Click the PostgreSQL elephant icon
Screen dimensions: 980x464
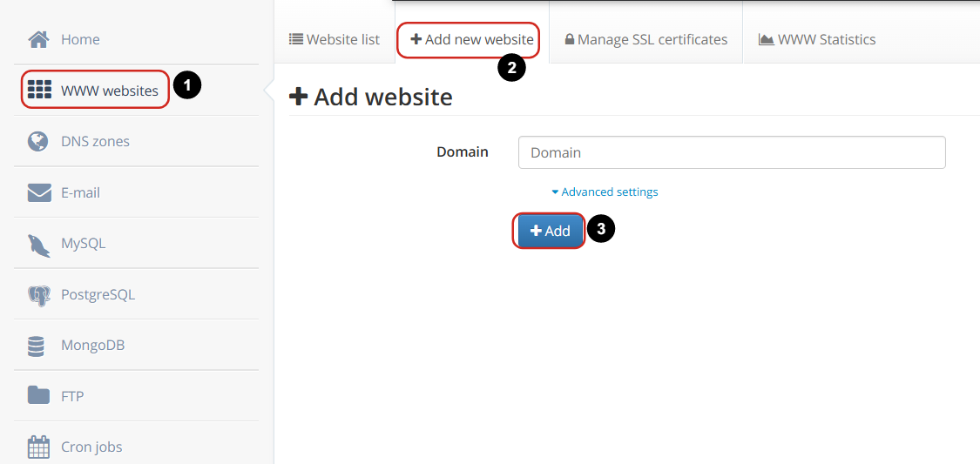point(38,295)
